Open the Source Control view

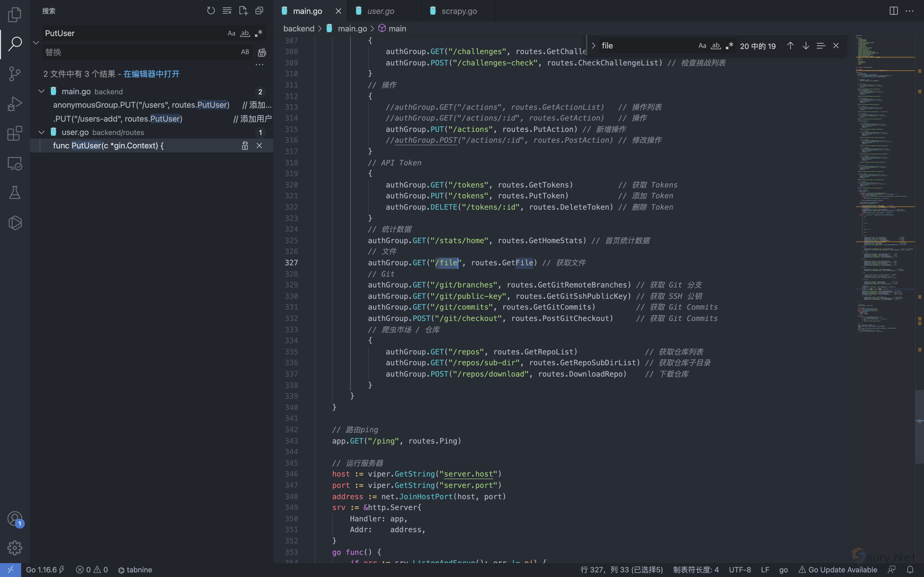(14, 74)
